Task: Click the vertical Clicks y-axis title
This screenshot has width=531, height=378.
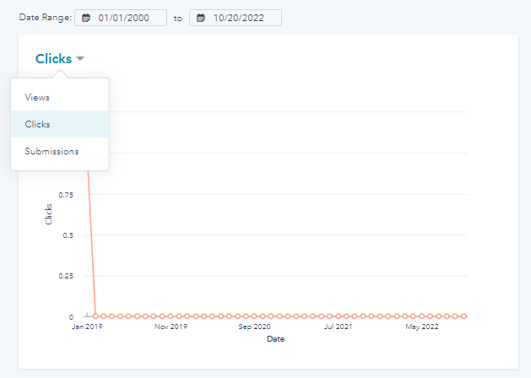Action: tap(48, 214)
